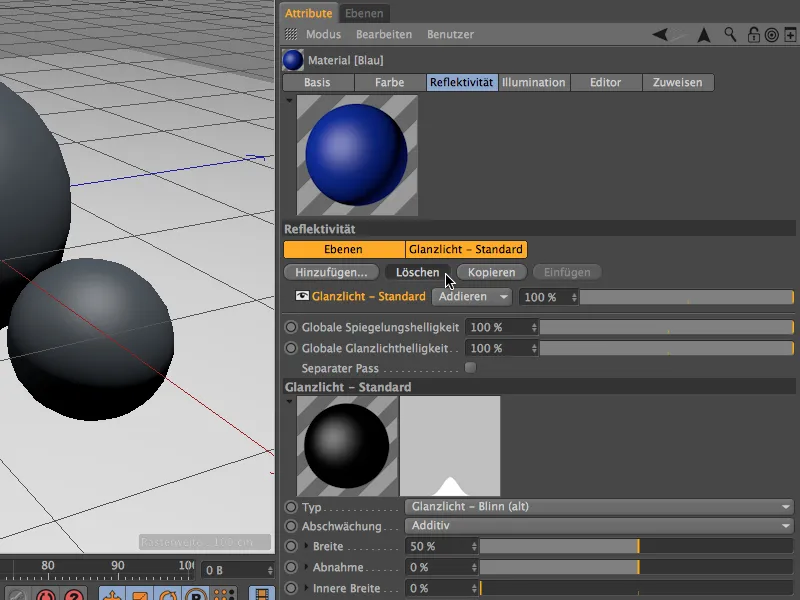Viewport: 800px width, 600px height.
Task: Toggle point-level animation dots icon
Action: click(x=224, y=595)
